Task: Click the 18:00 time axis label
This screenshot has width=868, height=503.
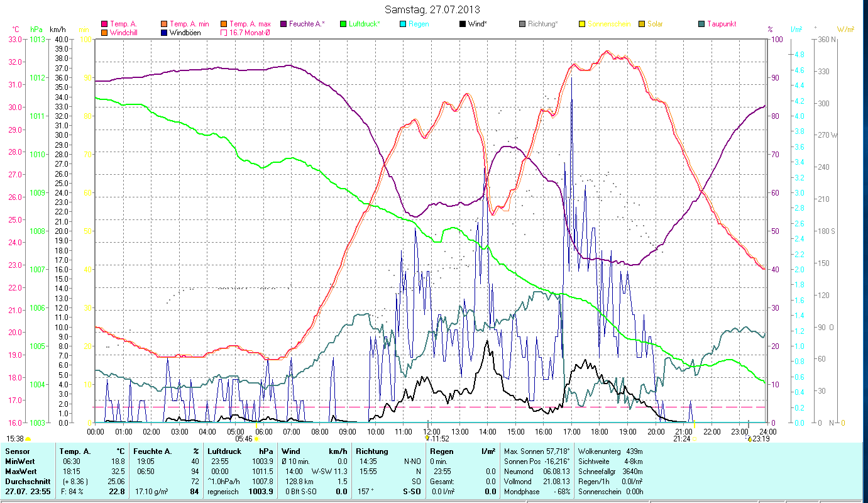Action: (x=600, y=431)
